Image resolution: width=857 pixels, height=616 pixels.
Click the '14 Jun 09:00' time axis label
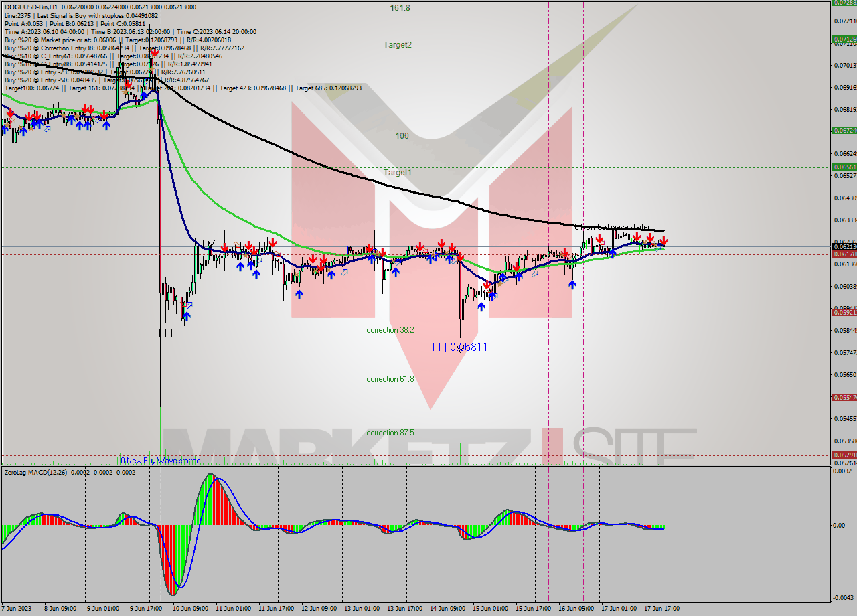coord(447,609)
